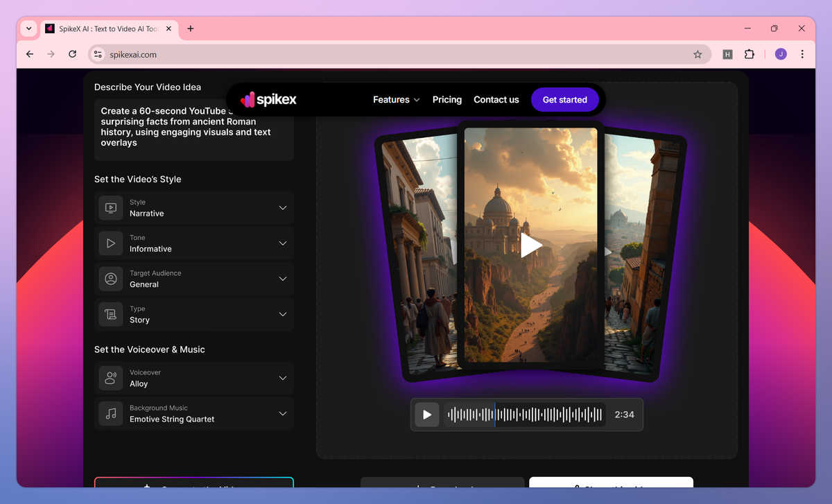Play the audio track button
Viewport: 832px width, 504px height.
pyautogui.click(x=427, y=415)
